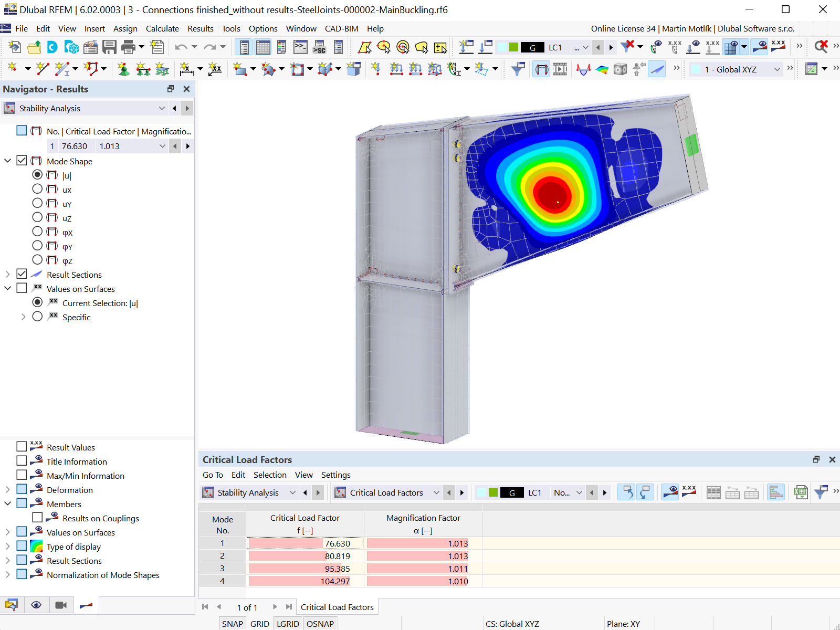
Task: Open the Results menu
Action: pos(201,28)
